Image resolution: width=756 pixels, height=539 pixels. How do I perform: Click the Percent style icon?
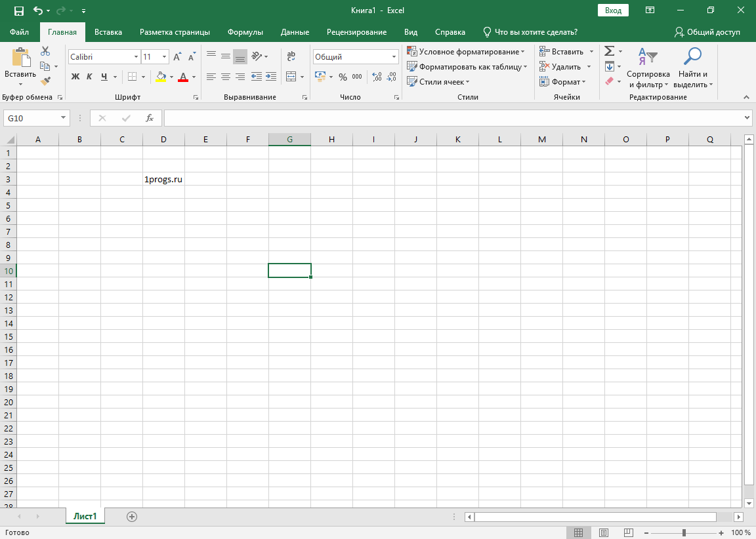tap(343, 77)
